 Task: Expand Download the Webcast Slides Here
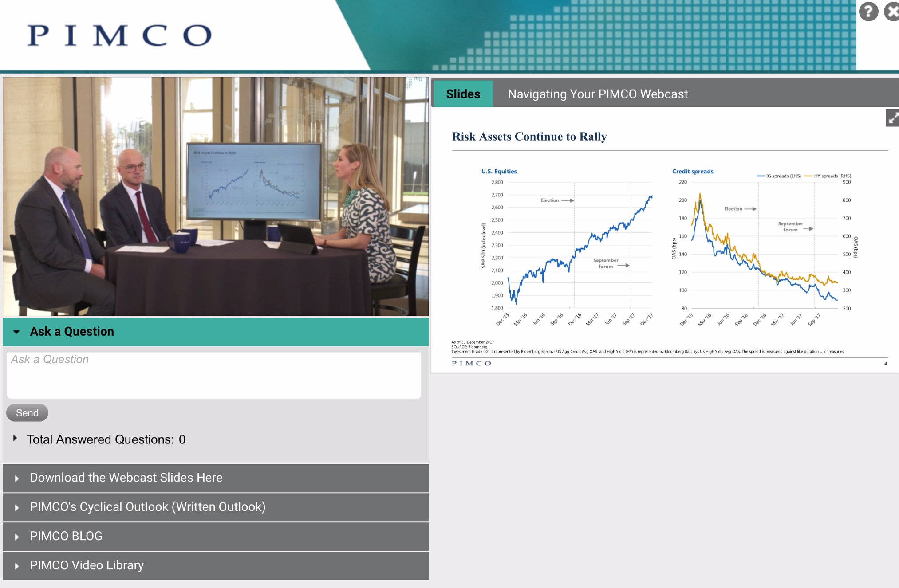coord(216,478)
